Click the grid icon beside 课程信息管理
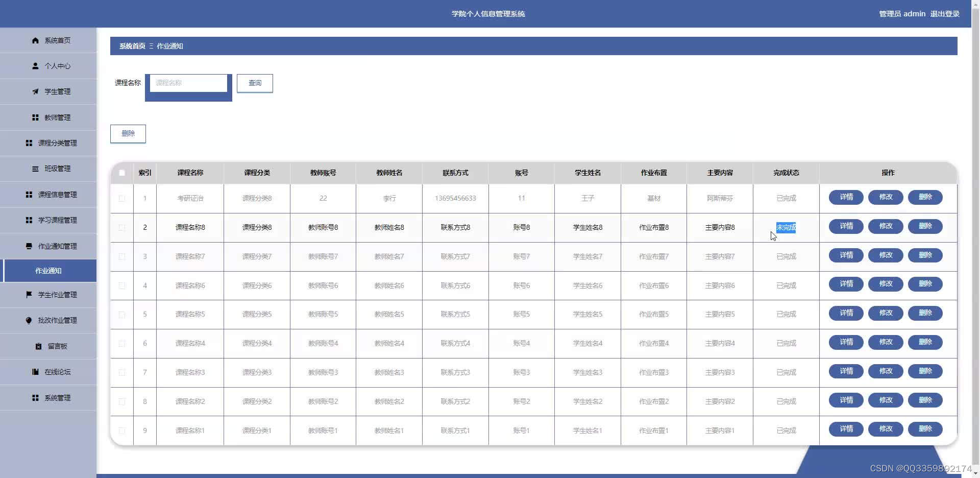Image resolution: width=980 pixels, height=478 pixels. pyautogui.click(x=29, y=195)
